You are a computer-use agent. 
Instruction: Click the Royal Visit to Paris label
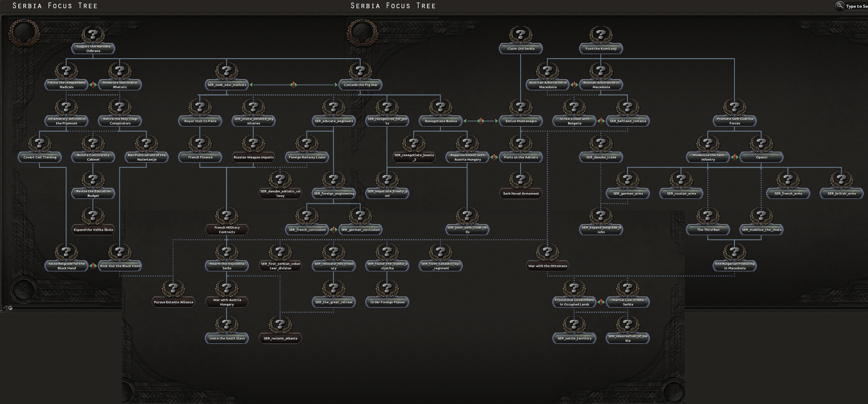[x=200, y=121]
